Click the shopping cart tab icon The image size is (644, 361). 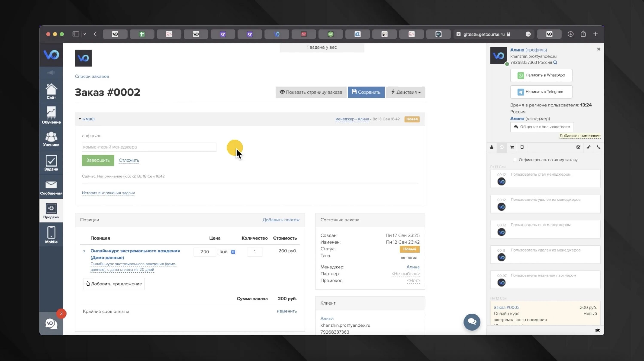click(512, 147)
